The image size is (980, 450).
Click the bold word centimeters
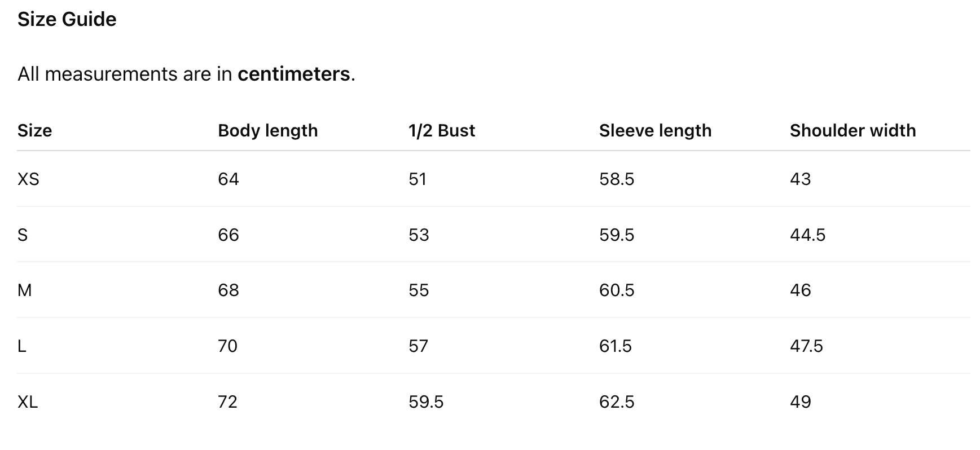click(293, 74)
